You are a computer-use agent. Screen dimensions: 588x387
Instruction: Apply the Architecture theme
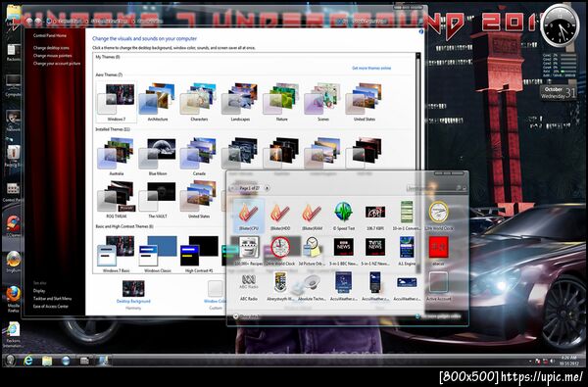(158, 102)
